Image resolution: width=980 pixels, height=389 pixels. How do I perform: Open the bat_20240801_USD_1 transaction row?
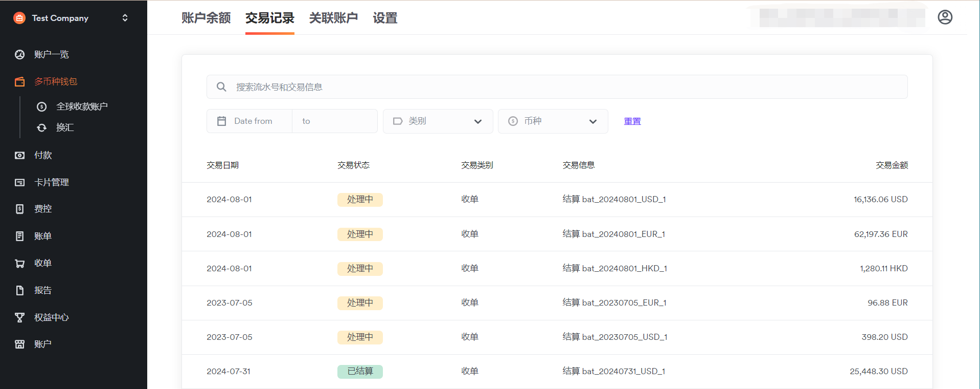[557, 200]
